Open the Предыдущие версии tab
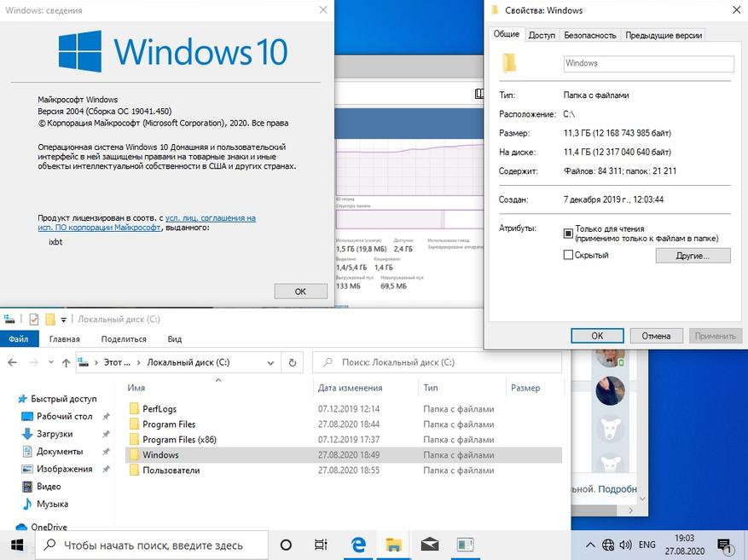Image resolution: width=748 pixels, height=560 pixels. [x=664, y=35]
